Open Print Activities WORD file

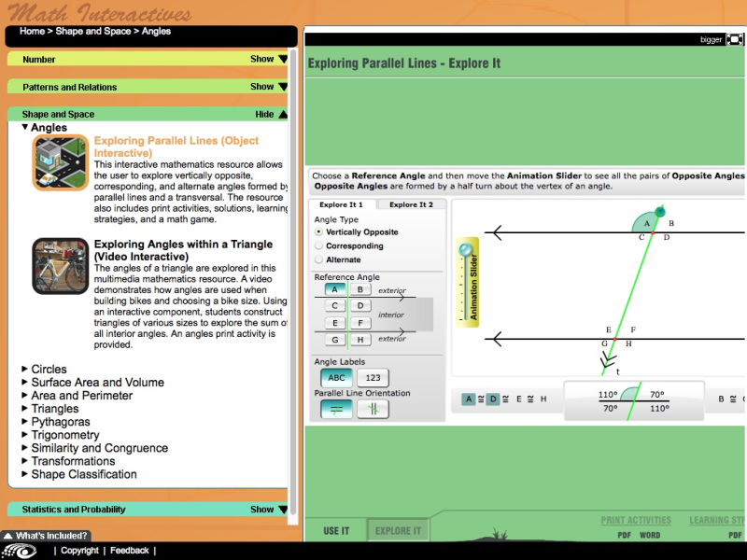650,535
